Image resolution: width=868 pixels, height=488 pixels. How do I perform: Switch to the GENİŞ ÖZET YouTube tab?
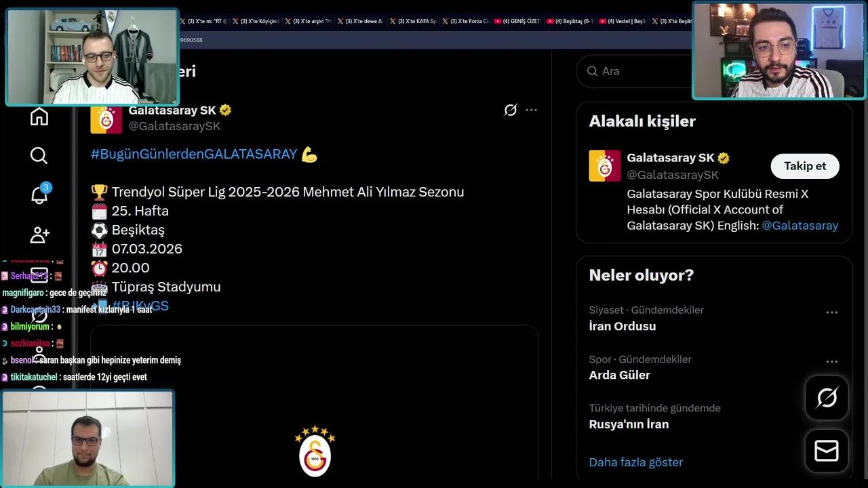click(x=517, y=21)
